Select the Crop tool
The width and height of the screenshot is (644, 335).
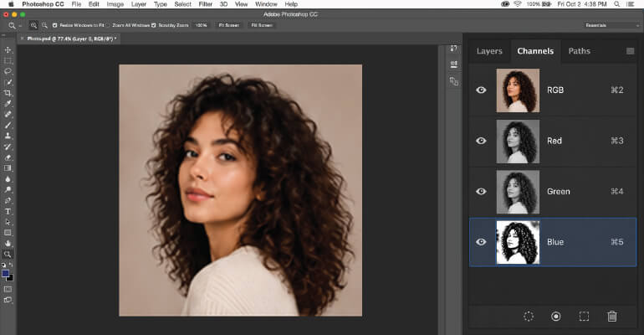8,93
